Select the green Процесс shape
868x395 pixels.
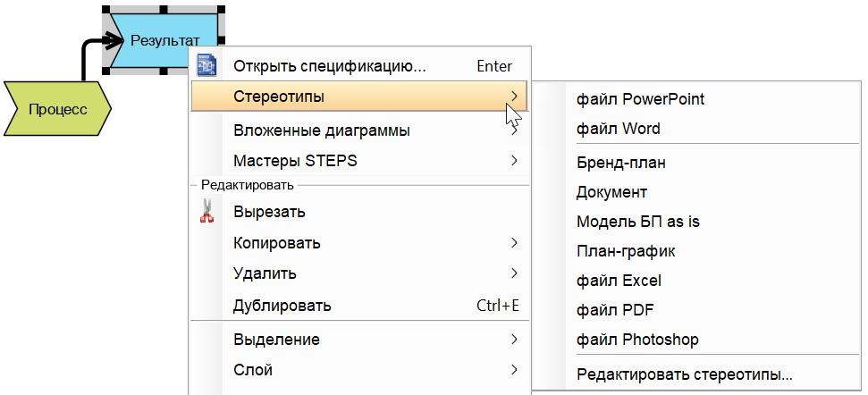[57, 109]
